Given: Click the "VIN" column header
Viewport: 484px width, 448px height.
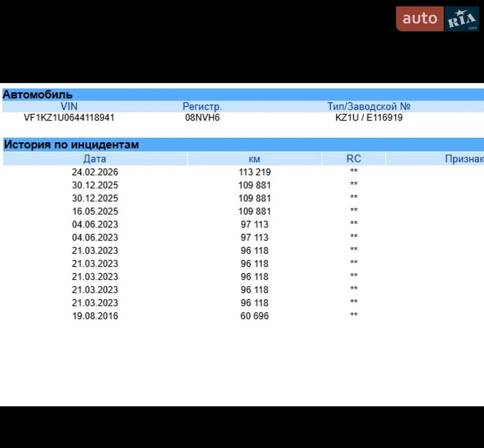Looking at the screenshot, I should pyautogui.click(x=69, y=106).
